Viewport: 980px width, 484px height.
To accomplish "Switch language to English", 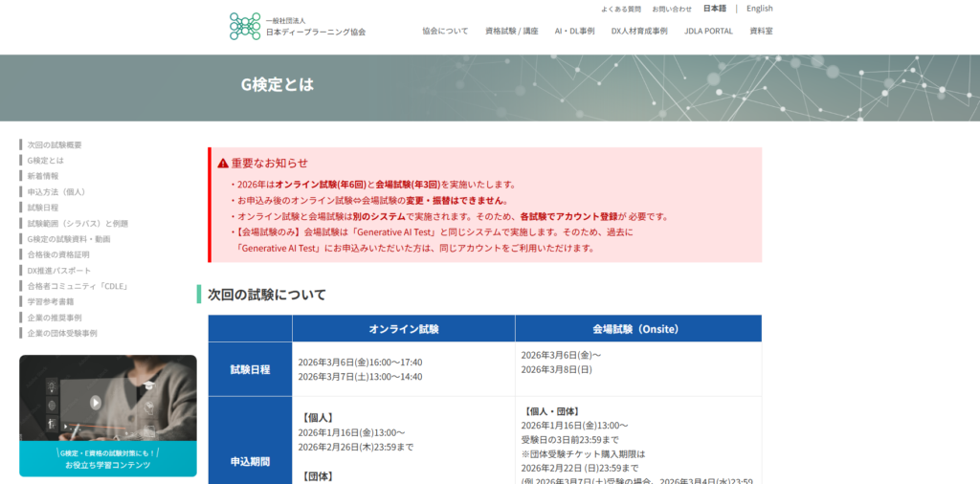I will click(x=759, y=9).
